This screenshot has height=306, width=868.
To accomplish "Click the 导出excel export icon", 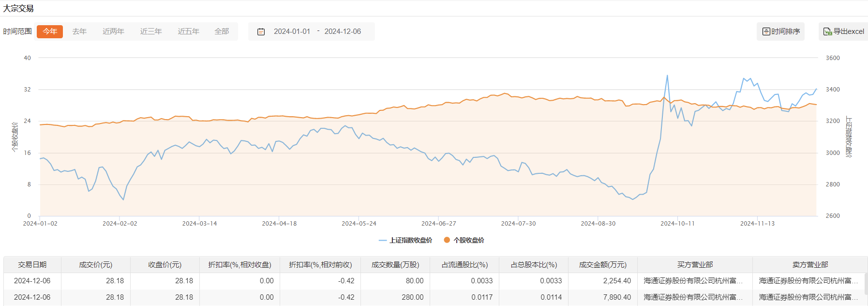I will click(x=827, y=31).
